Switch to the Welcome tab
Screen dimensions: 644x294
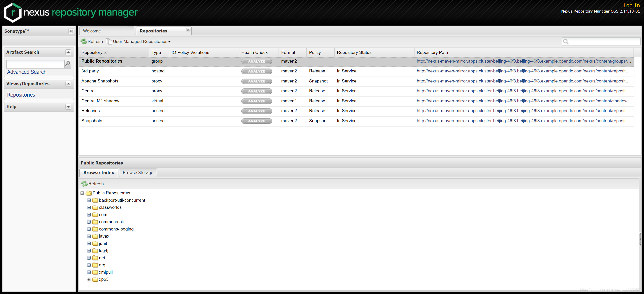point(107,31)
